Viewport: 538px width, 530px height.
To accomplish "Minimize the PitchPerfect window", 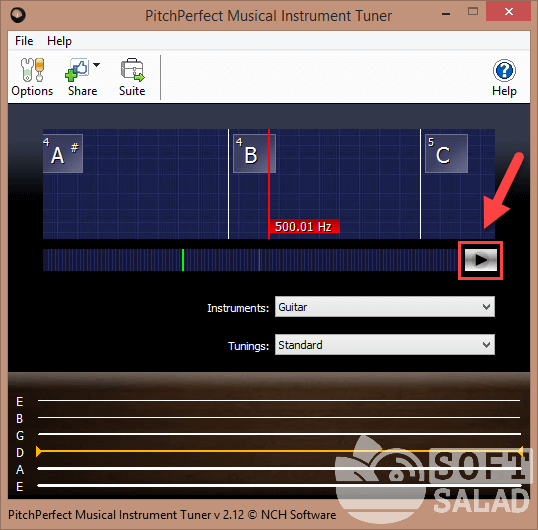I will pos(446,14).
